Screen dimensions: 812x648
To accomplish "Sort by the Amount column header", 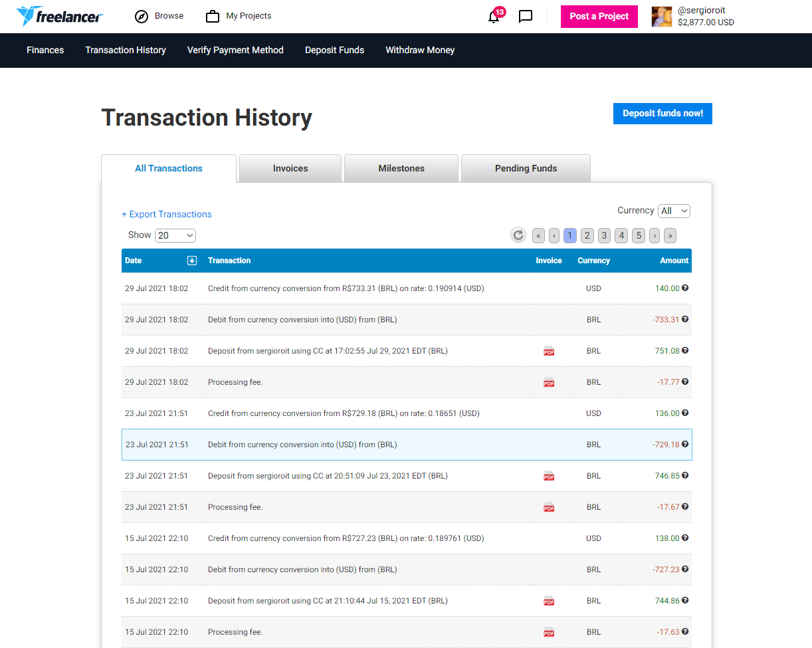I will point(674,261).
